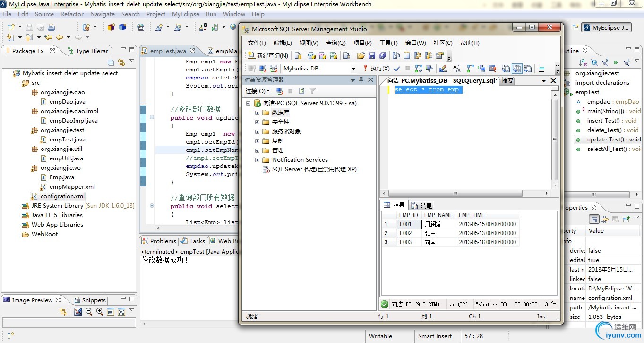Click New wizard icon in MyEclipse toolbar
644x343 pixels.
point(10,27)
